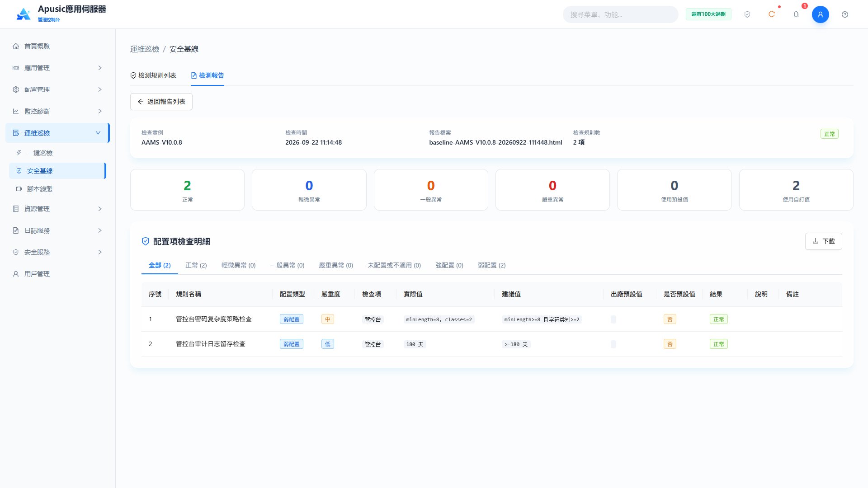Expand the 應用管理 menu chevron
Screen dimensions: 868x488
tap(100, 68)
